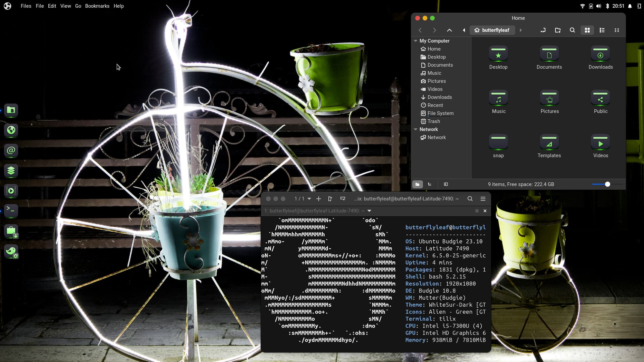Open the Budgie settings dock icon
The image size is (644, 362).
(x=11, y=251)
